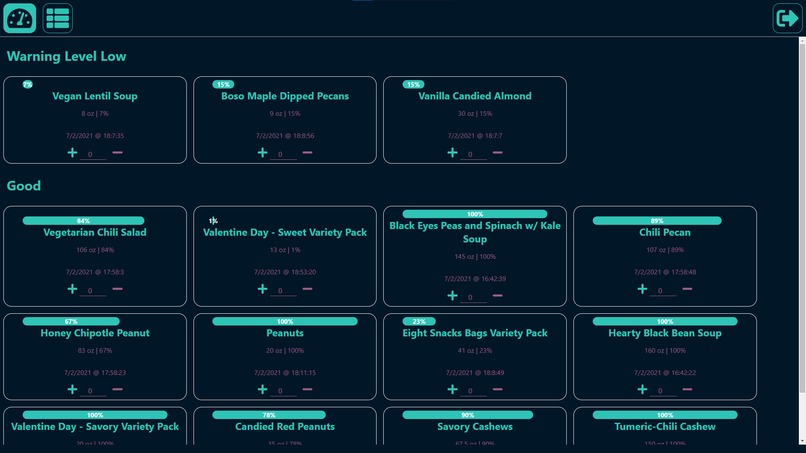Click the page vertical scrollbar
The height and width of the screenshot is (453, 806).
802,216
